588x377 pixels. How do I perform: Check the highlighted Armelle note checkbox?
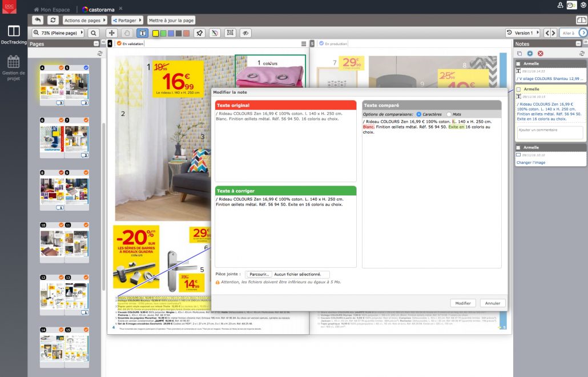click(518, 89)
